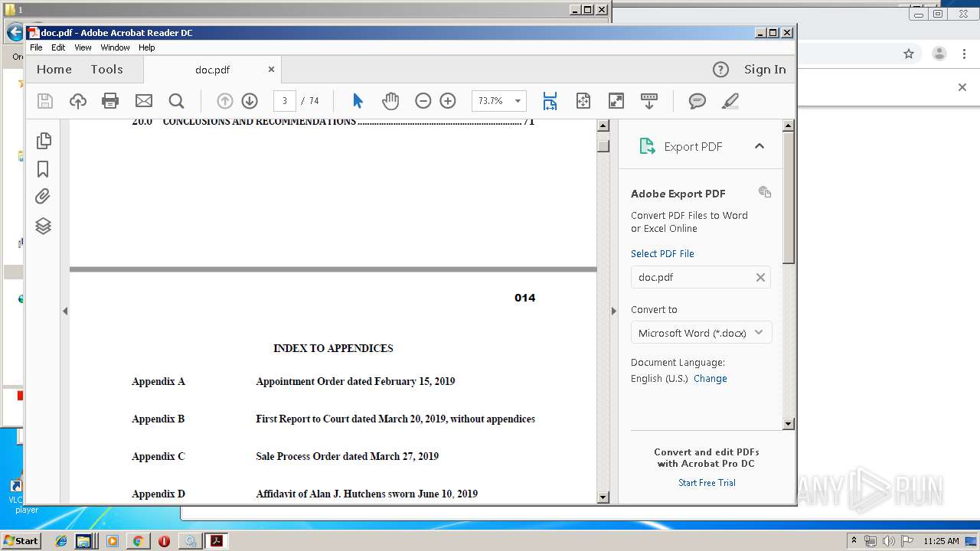The image size is (980, 551).
Task: Switch to the Tools tab
Action: pos(106,70)
